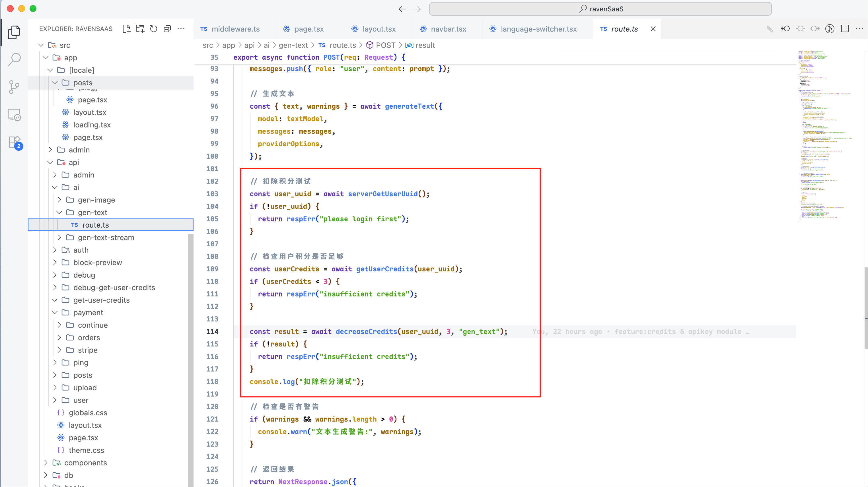Expand the debug-get-user-credits folder
The height and width of the screenshot is (487, 868).
(x=55, y=288)
